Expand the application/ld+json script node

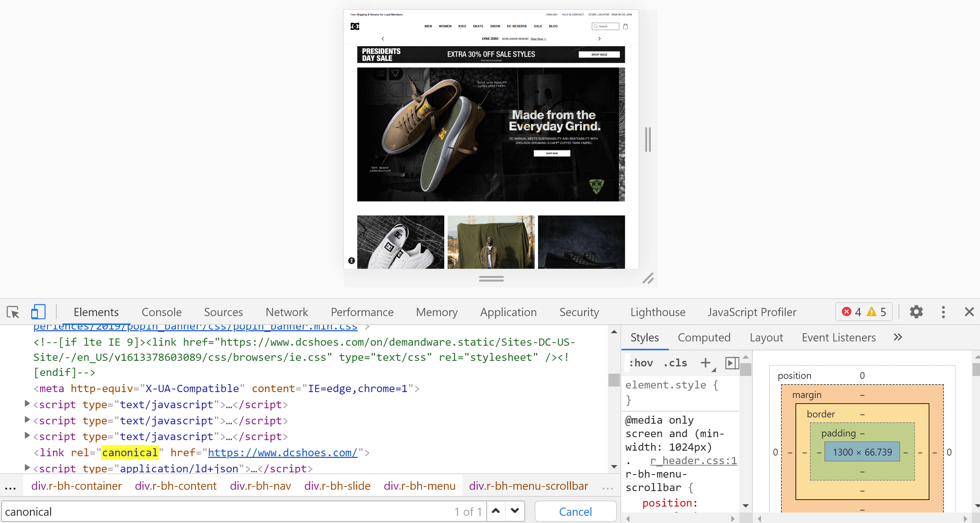[x=27, y=467]
